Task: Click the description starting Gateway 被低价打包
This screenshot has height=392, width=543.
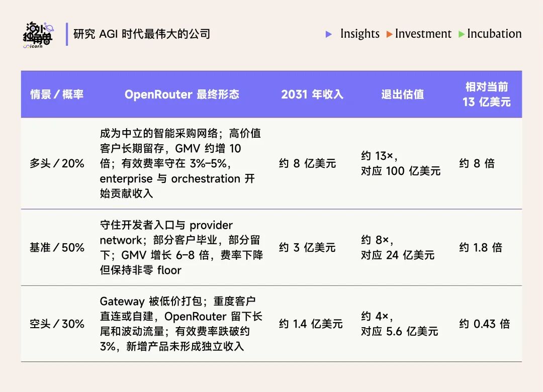Action: (x=181, y=324)
